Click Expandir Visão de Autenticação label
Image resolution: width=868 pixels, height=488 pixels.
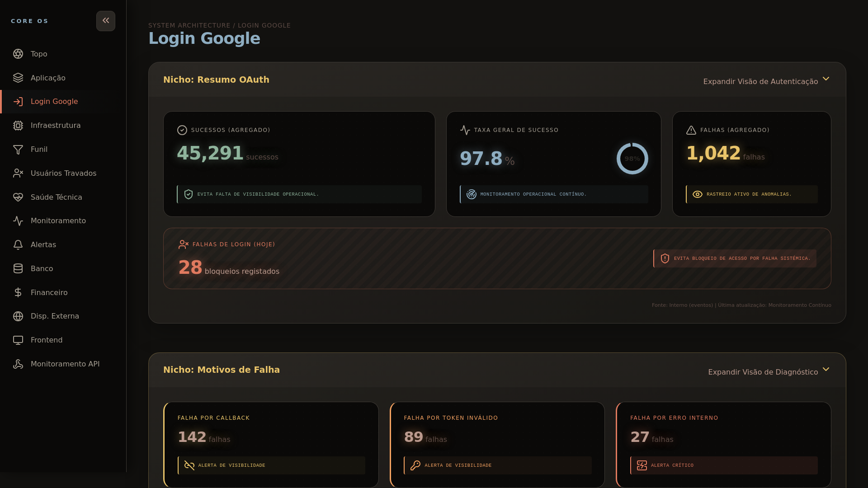pos(760,81)
